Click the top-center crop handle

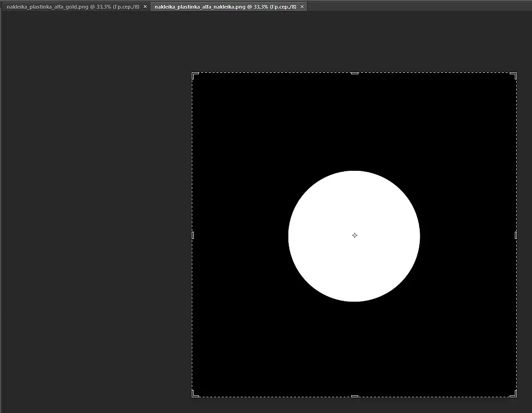[x=355, y=73]
